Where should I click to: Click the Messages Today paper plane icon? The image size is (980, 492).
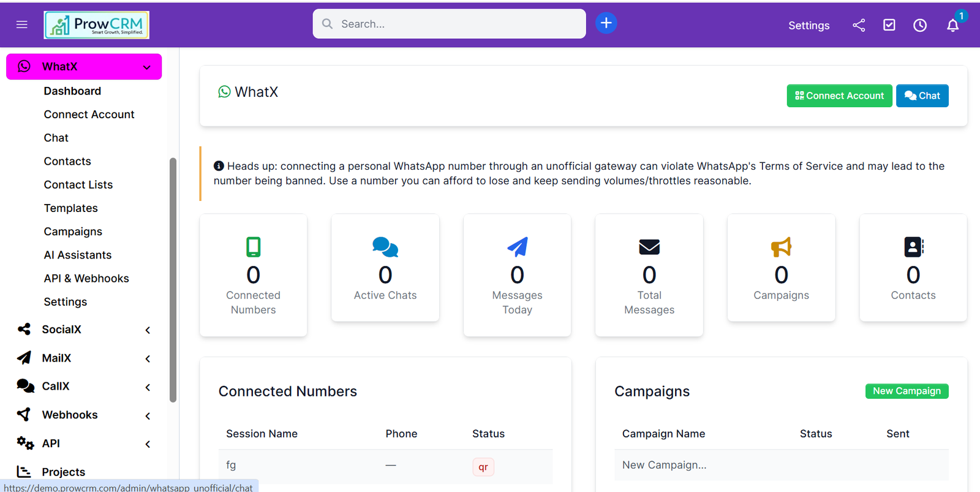tap(518, 247)
